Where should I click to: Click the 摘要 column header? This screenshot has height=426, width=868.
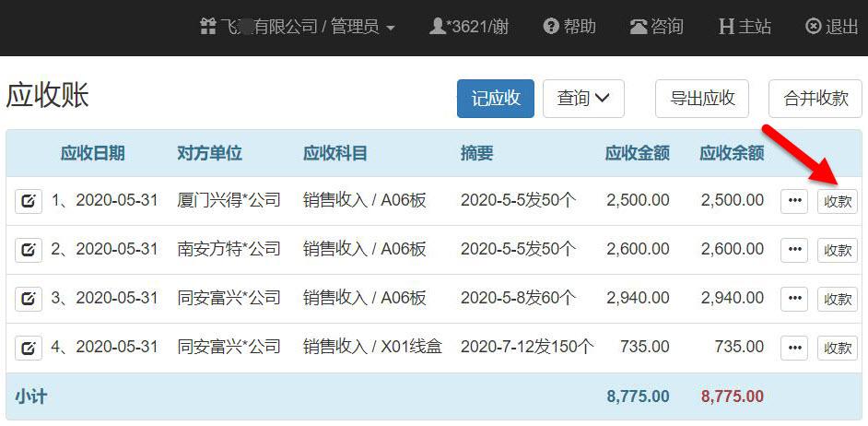pyautogui.click(x=476, y=153)
